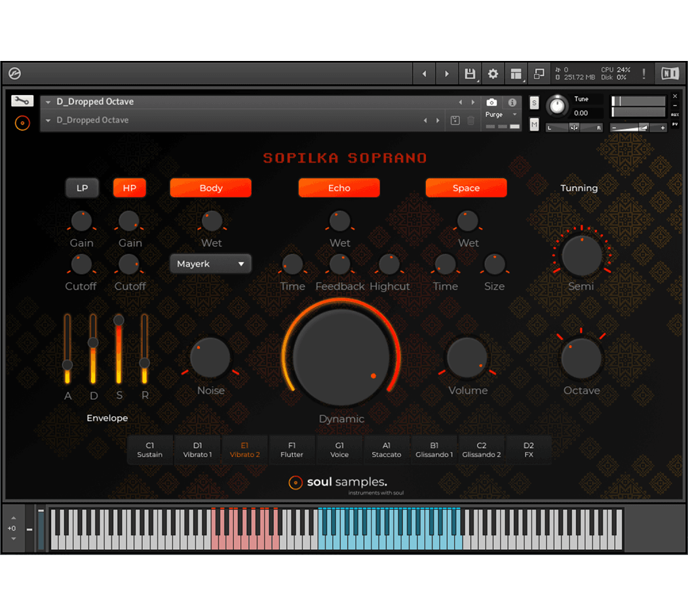688x616 pixels.
Task: Click the Sustain (S) envelope slider handle
Action: pyautogui.click(x=119, y=320)
